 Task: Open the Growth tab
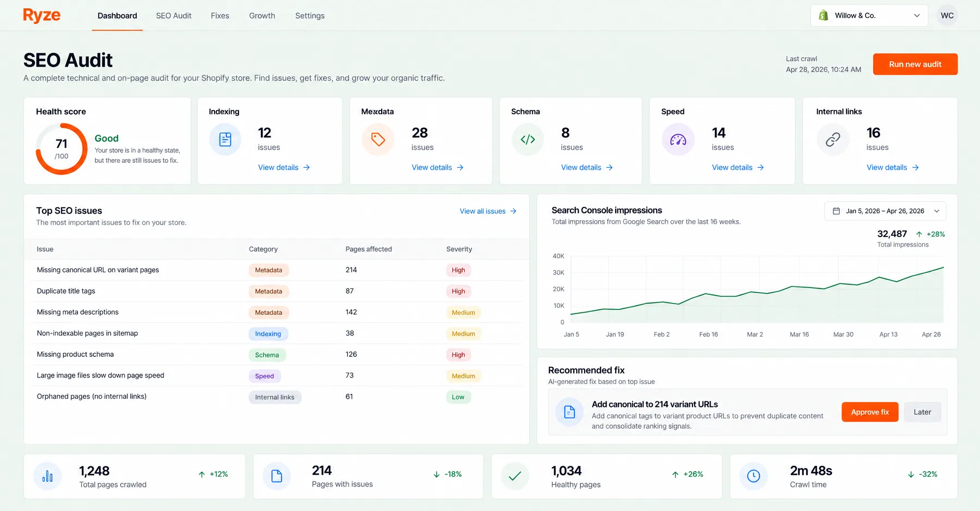click(x=262, y=16)
